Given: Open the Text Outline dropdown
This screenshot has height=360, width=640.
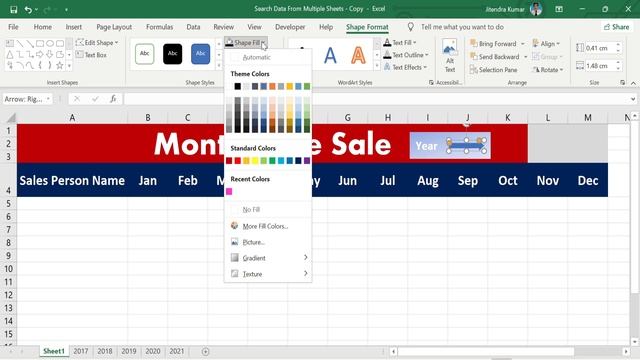Looking at the screenshot, I should tap(406, 55).
